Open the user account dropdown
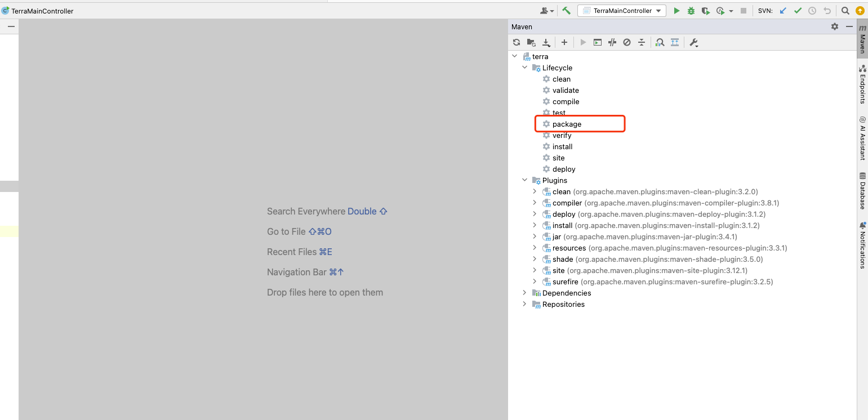Viewport: 868px width, 420px height. [x=547, y=11]
